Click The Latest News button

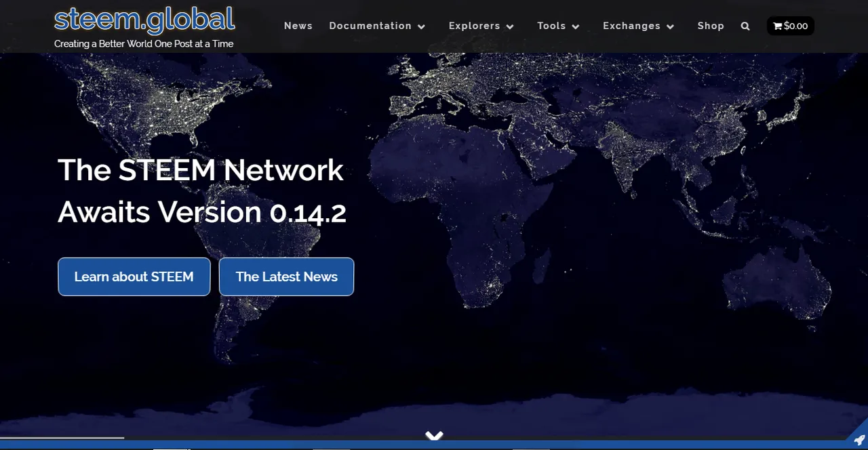coord(286,277)
